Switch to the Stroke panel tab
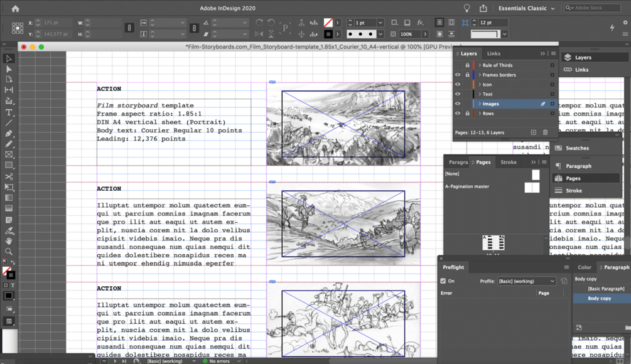This screenshot has height=364, width=631. (509, 162)
